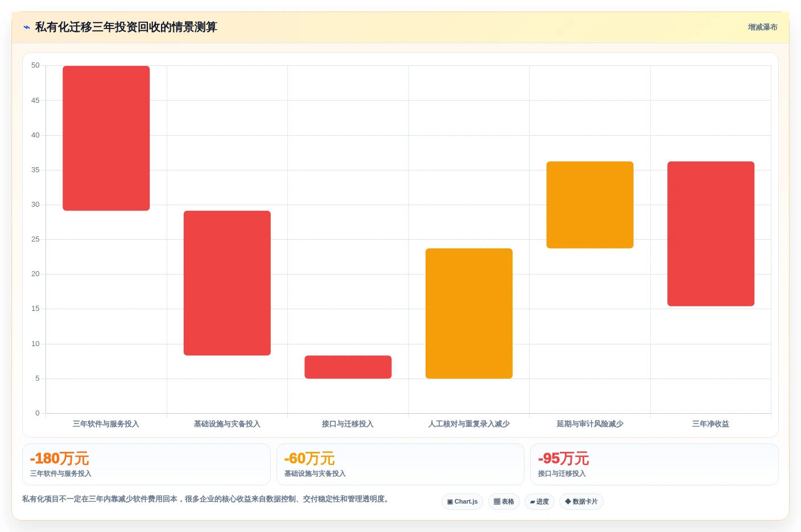Click the lightning icon beside the title
The width and height of the screenshot is (801, 532).
27,27
